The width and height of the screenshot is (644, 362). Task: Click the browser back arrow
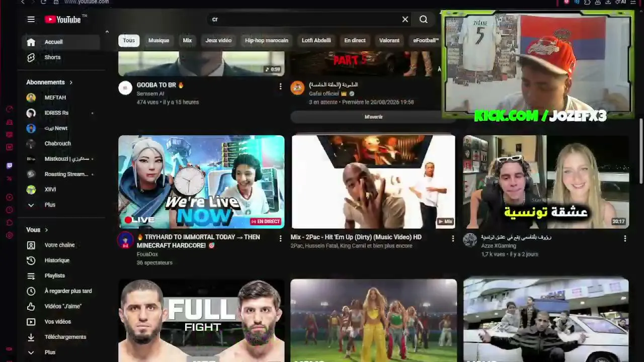[23, 2]
